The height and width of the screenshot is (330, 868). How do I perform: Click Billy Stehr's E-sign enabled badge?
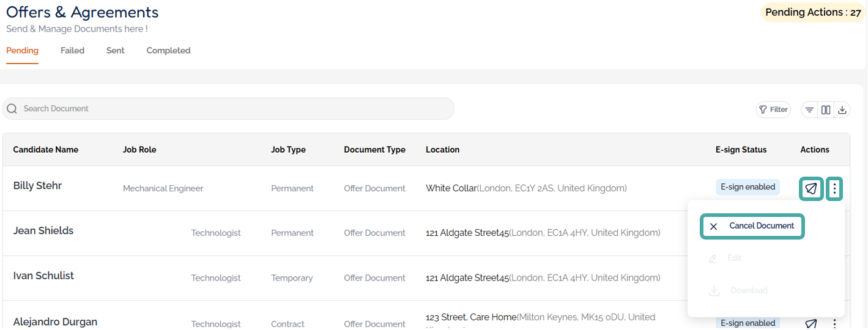(747, 187)
